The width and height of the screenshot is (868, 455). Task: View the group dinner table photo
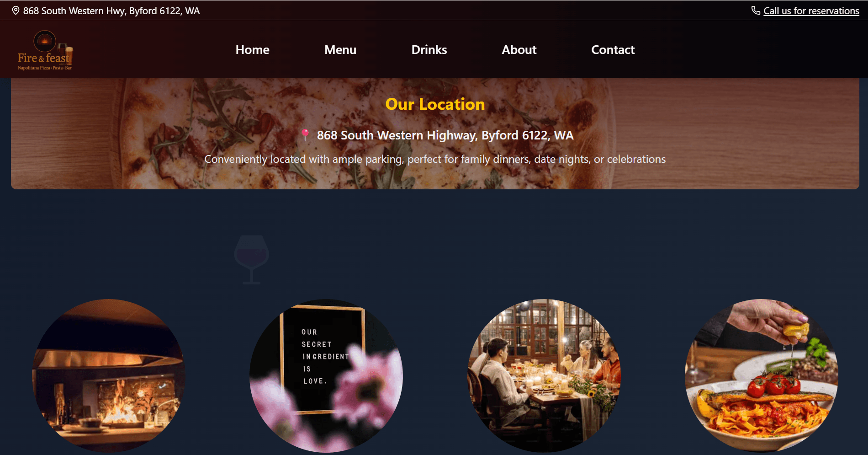coord(544,376)
